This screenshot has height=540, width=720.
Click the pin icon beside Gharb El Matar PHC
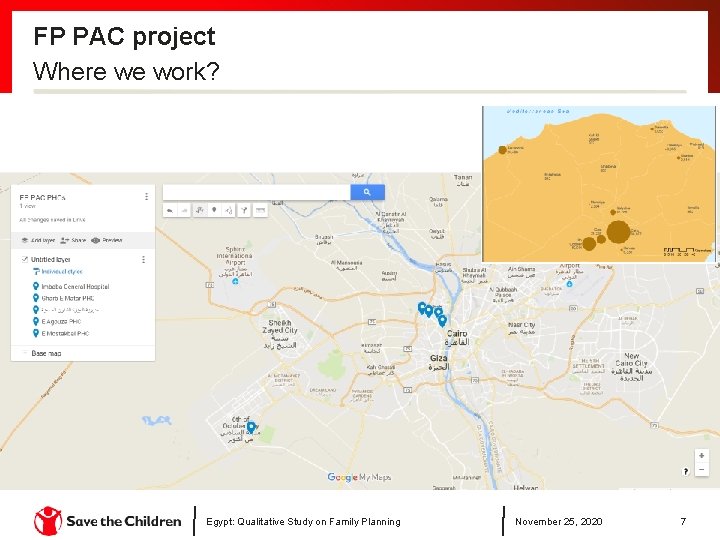(36, 298)
